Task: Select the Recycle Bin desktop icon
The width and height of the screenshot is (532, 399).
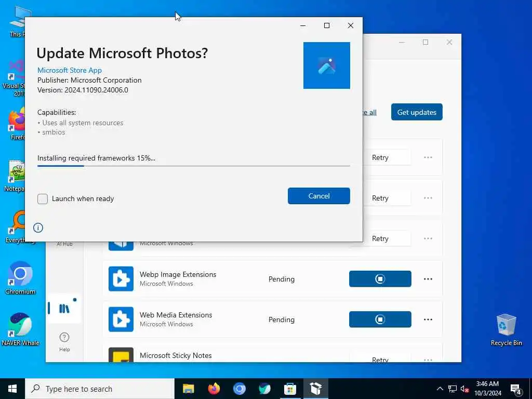Action: click(x=506, y=330)
